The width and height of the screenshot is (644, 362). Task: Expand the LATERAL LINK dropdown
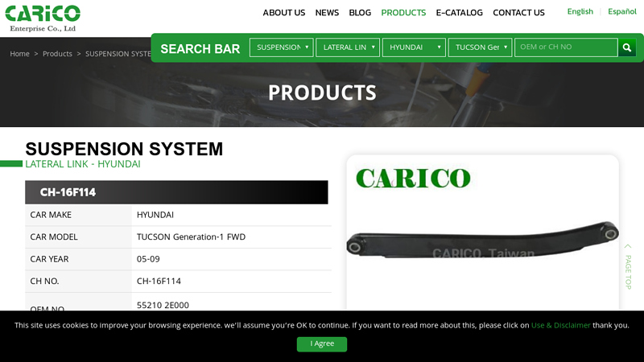(348, 47)
